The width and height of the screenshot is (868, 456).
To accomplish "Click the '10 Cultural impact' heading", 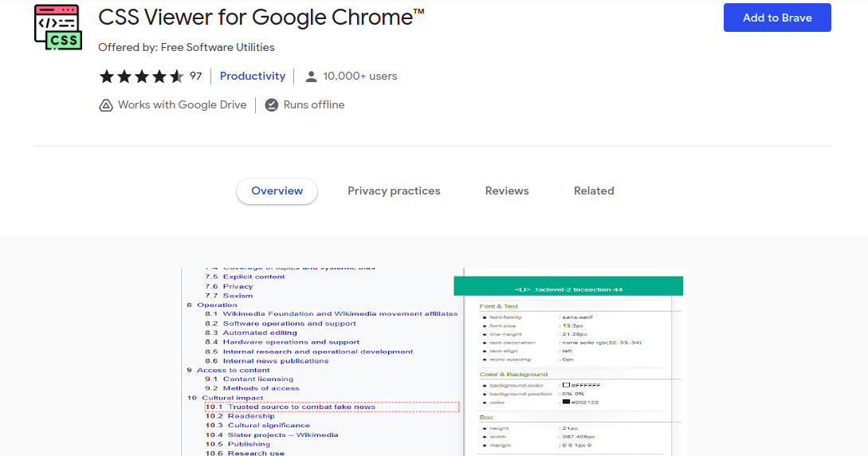I will click(x=226, y=397).
